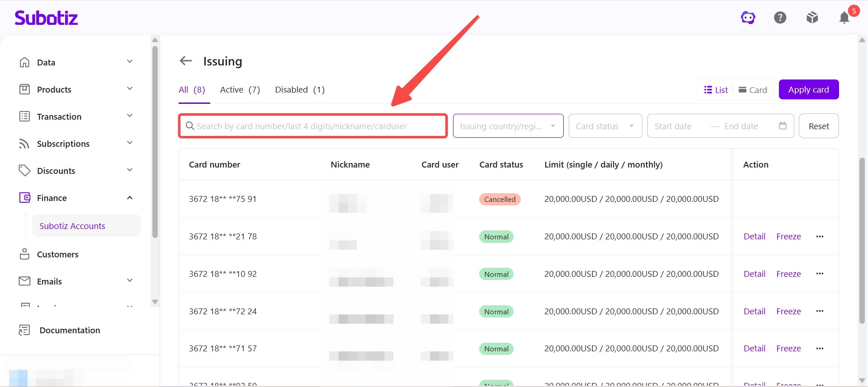
Task: Open Documentation in the sidebar
Action: [x=70, y=330]
